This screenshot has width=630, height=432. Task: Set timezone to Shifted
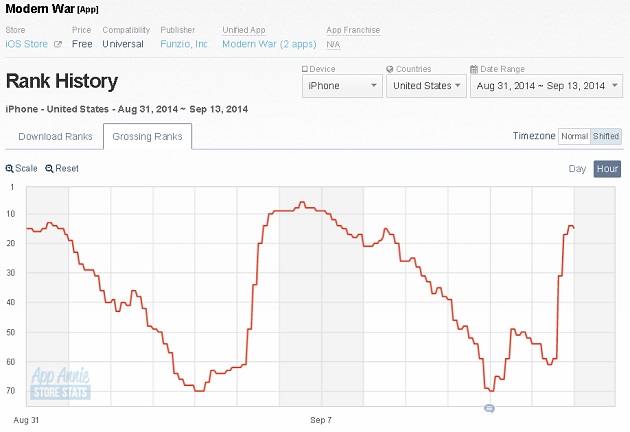tap(605, 136)
